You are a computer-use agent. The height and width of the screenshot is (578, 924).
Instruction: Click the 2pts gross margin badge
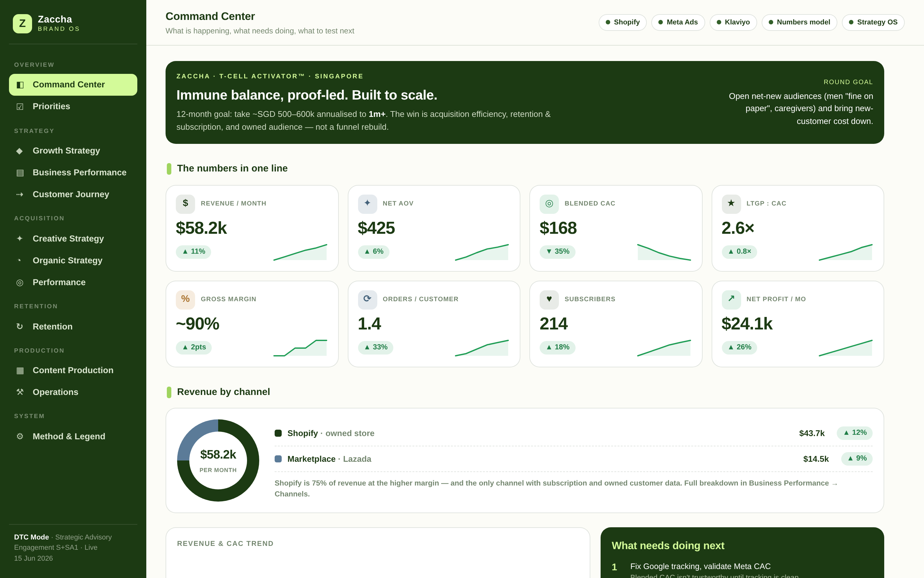pos(193,347)
